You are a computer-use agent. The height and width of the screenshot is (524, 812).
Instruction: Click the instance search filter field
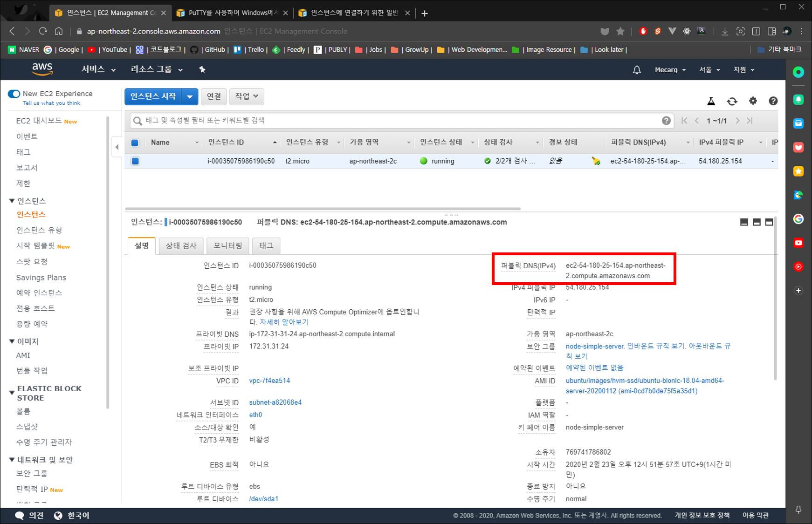pos(401,121)
